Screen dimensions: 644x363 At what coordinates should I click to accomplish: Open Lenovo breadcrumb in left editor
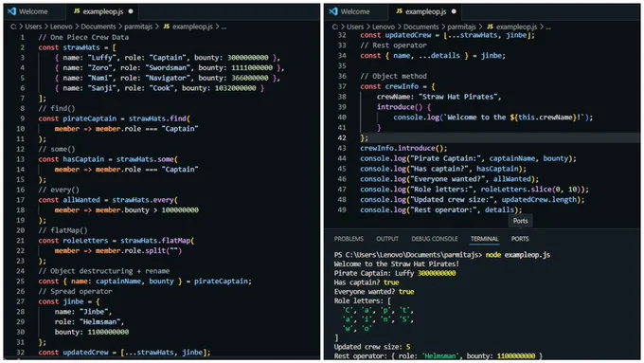(x=62, y=27)
